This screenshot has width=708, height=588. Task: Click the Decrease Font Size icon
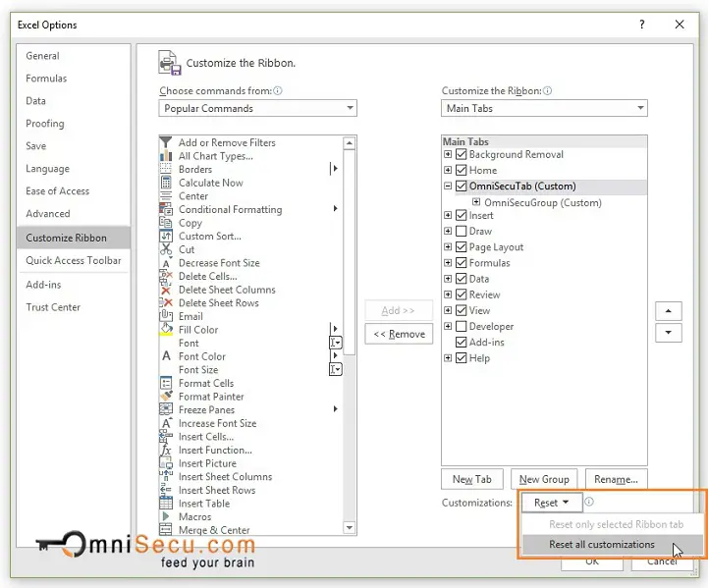click(x=166, y=263)
